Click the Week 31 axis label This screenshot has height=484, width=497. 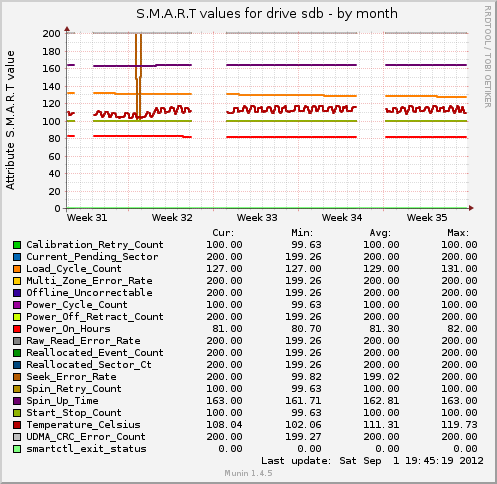point(87,218)
